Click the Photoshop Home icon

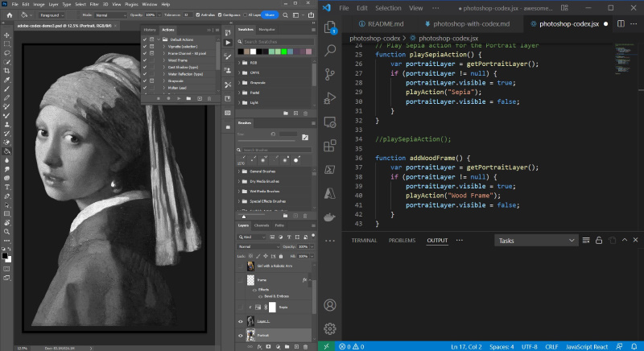tap(10, 15)
